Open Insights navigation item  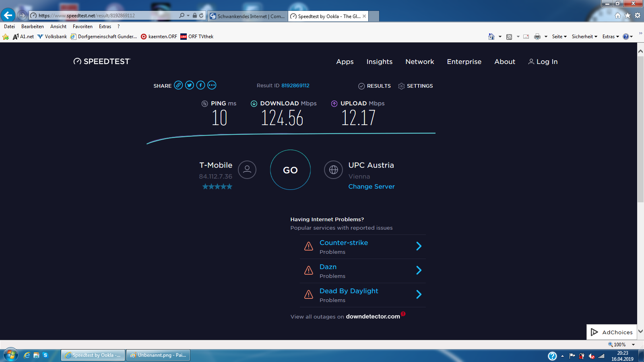coord(380,62)
